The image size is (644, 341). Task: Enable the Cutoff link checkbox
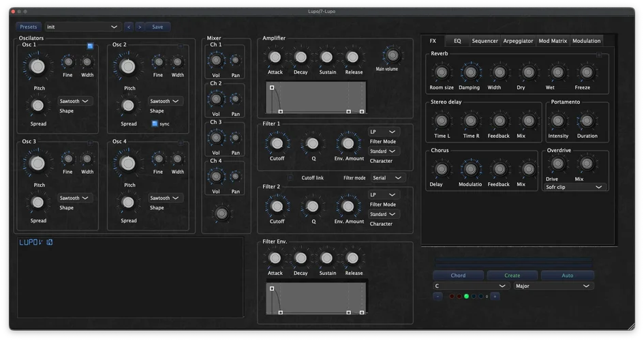point(290,177)
